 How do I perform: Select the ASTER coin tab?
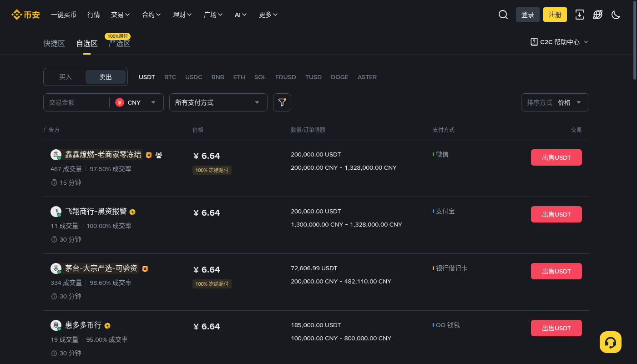pos(367,77)
